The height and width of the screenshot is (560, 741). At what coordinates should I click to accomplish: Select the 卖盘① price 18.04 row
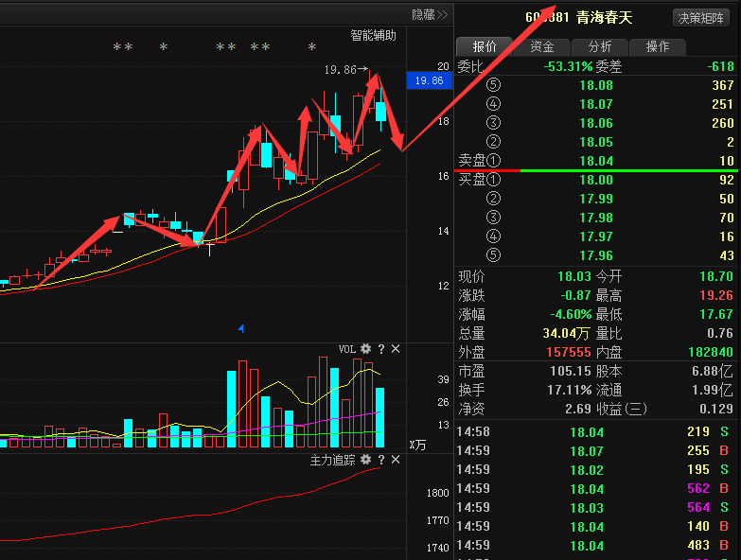click(596, 161)
